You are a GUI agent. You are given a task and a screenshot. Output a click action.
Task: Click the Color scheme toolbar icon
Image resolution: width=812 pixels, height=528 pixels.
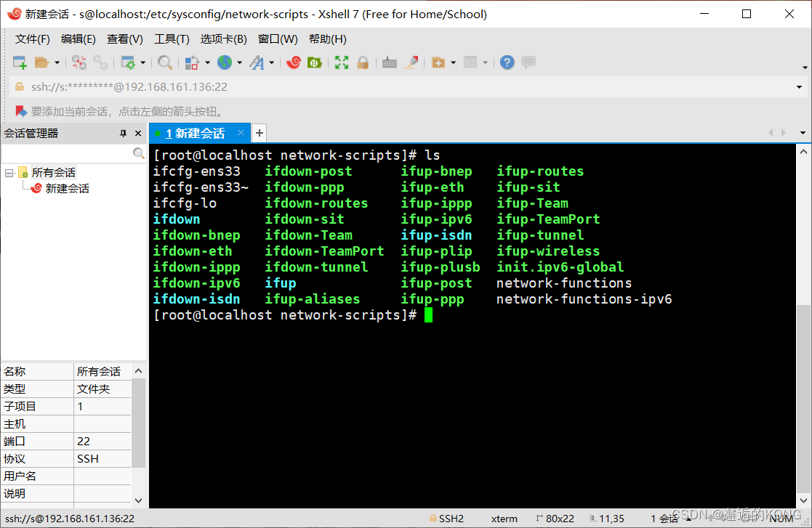click(x=192, y=62)
